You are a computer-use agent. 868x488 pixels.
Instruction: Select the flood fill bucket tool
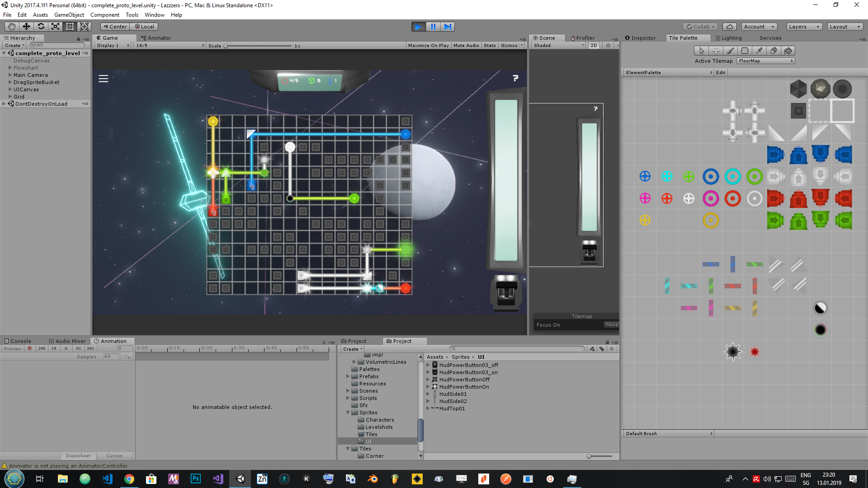click(788, 51)
